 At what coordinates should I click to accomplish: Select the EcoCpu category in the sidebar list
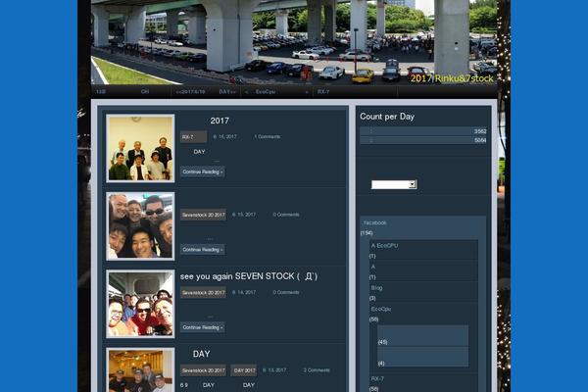pyautogui.click(x=381, y=309)
